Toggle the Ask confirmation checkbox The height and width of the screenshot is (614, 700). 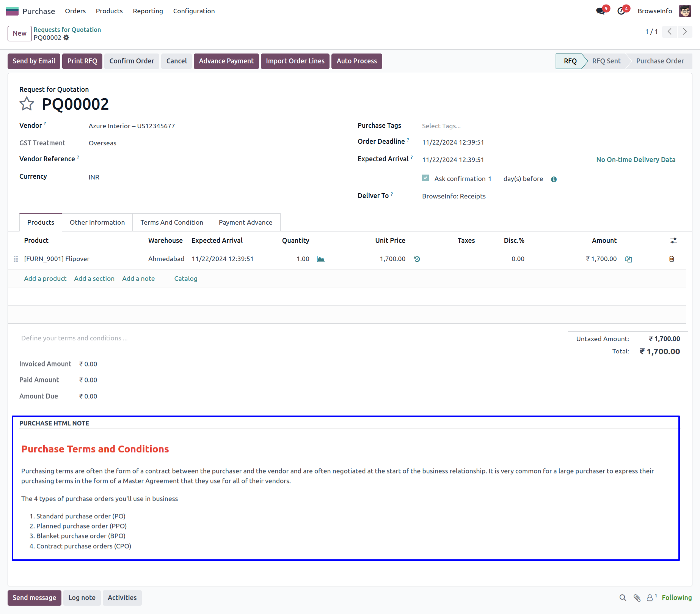pos(425,178)
